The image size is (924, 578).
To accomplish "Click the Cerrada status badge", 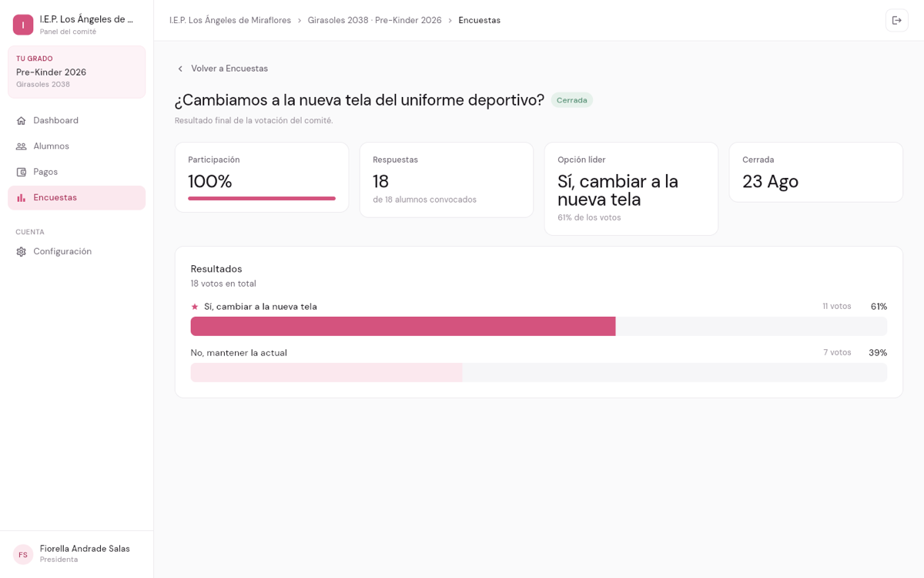I will [x=572, y=100].
